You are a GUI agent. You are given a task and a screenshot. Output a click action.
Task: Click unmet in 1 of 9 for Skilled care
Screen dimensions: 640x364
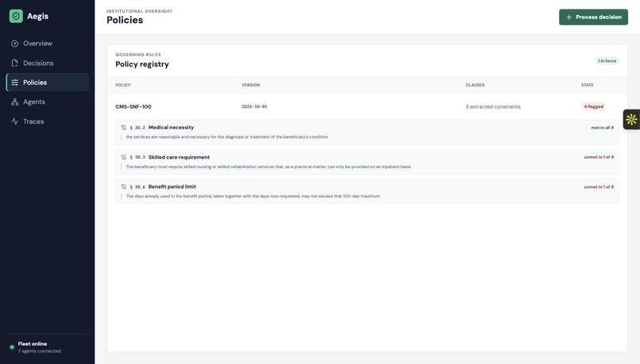tap(599, 157)
